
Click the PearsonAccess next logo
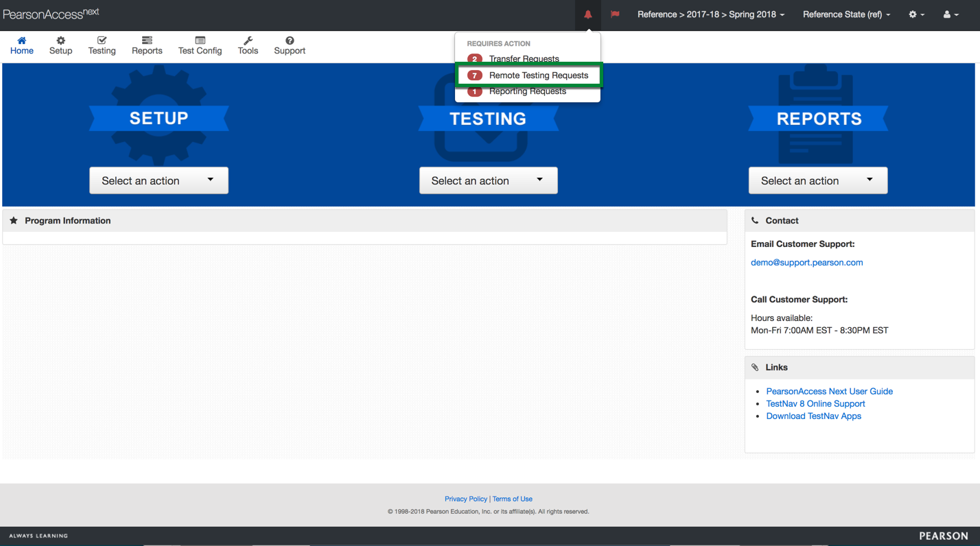coord(51,14)
